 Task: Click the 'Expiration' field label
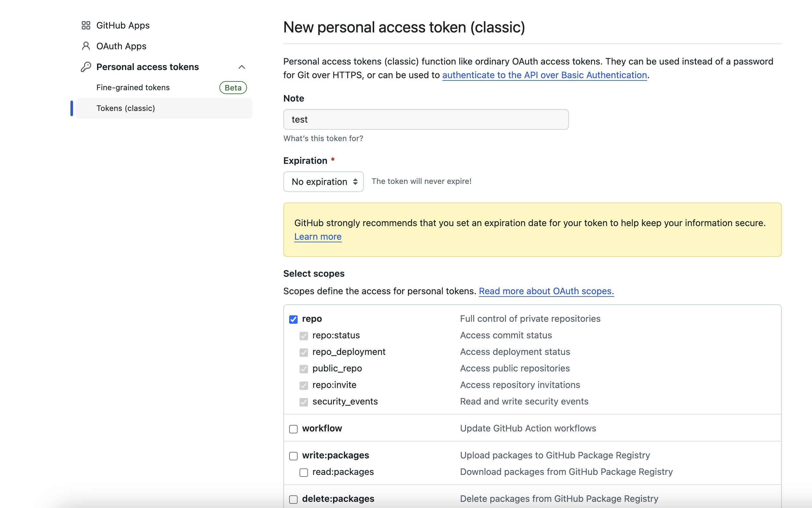click(305, 161)
